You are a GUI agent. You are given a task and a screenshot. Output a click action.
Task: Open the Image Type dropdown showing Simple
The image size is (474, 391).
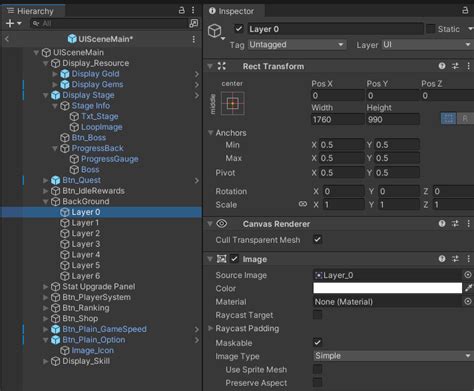coord(393,356)
